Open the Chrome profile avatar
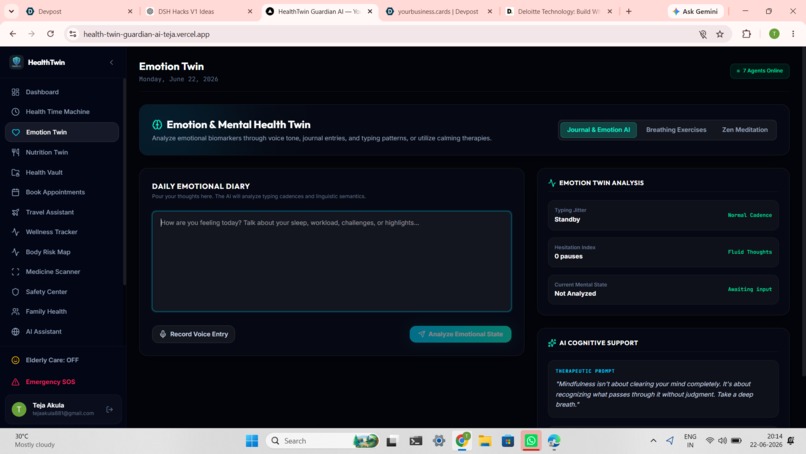 click(774, 34)
